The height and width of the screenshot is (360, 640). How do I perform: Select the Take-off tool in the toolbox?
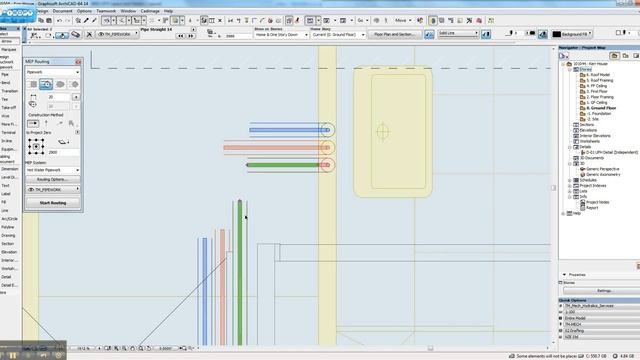click(x=8, y=108)
